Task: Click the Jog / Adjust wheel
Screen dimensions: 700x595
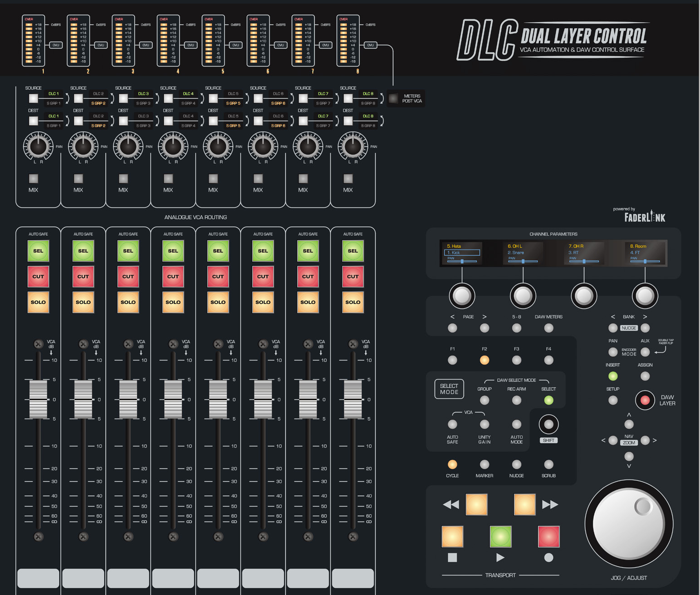Action: click(629, 524)
